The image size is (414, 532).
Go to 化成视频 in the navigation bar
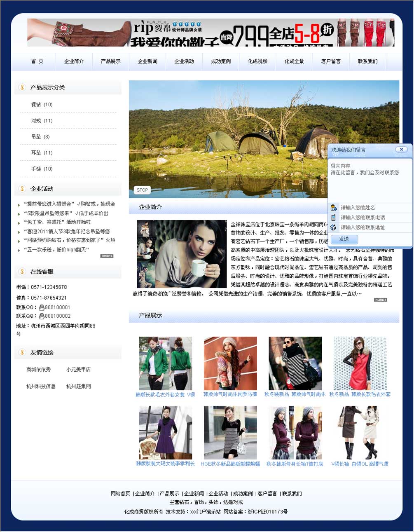point(257,61)
